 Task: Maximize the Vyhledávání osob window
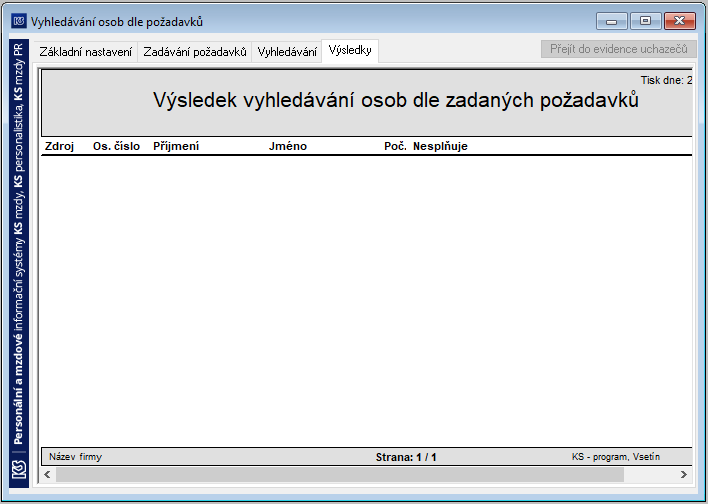pos(646,21)
